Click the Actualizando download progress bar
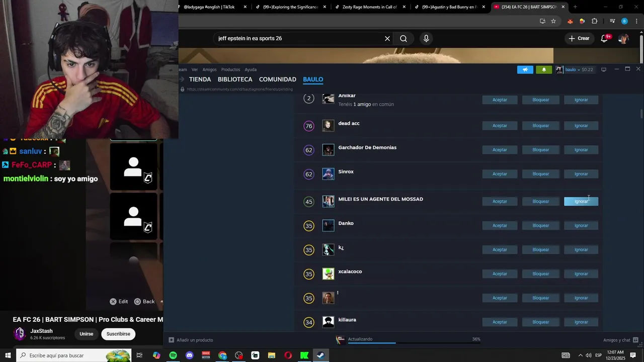This screenshot has width=644, height=362. point(414,342)
